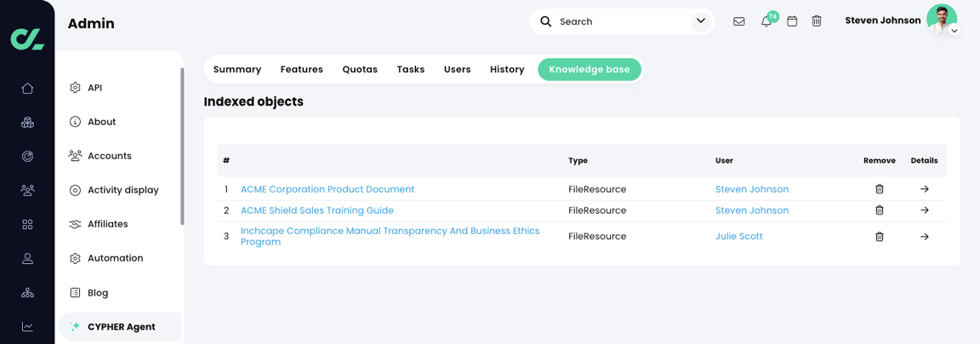Viewport: 980px width, 344px height.
Task: Focus the Search input field
Action: 622,21
